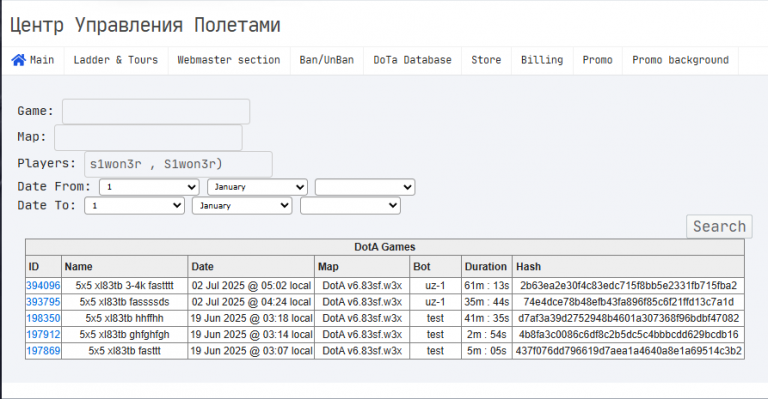
Task: Select the Promo menu item
Action: (x=598, y=60)
